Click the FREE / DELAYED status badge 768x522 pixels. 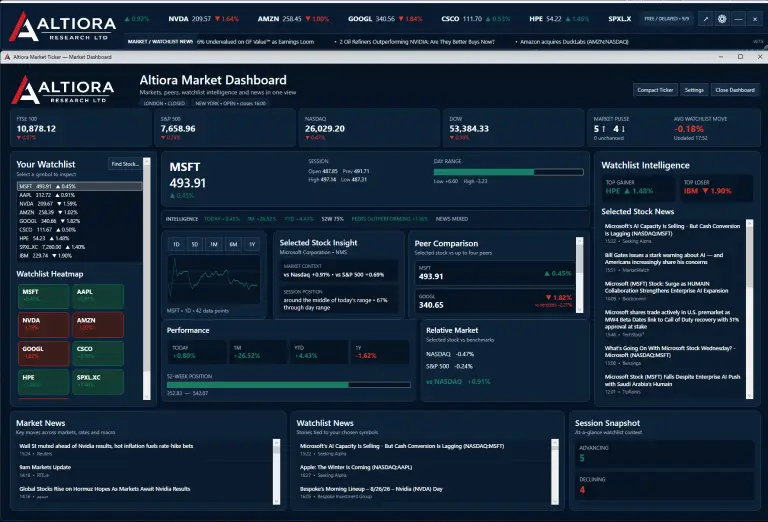click(x=666, y=19)
